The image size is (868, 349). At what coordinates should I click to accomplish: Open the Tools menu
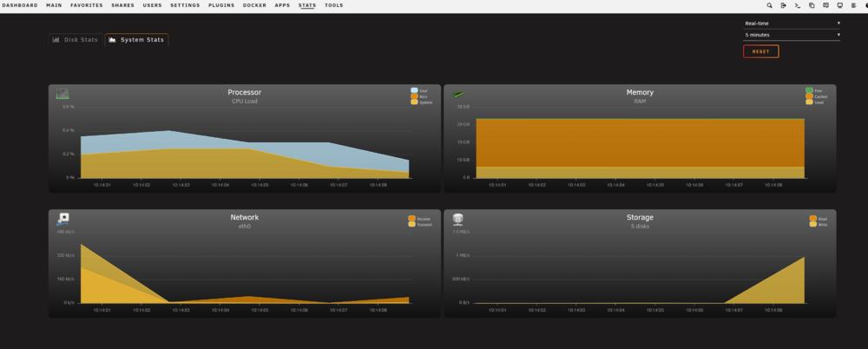click(334, 5)
